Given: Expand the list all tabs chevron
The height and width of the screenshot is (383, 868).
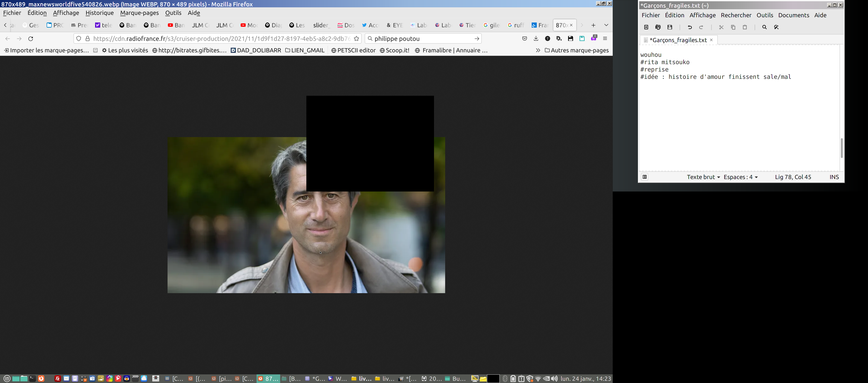Looking at the screenshot, I should [606, 25].
